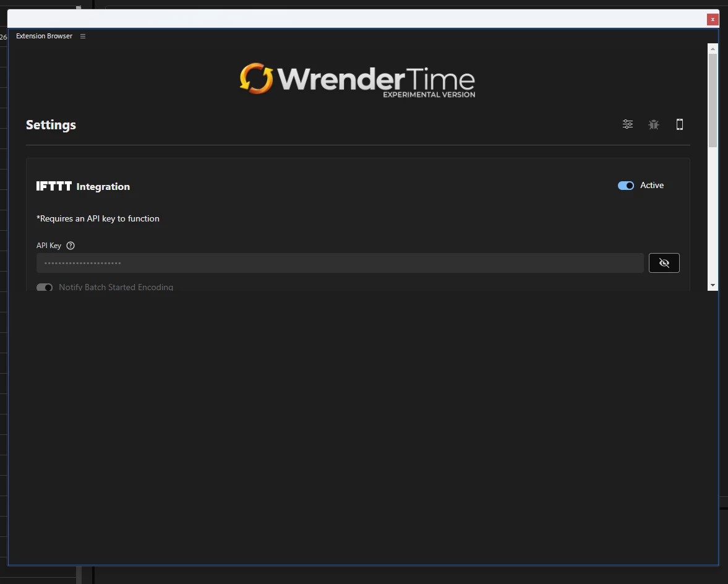Click the Settings heading text
The image size is (728, 584).
pos(51,125)
